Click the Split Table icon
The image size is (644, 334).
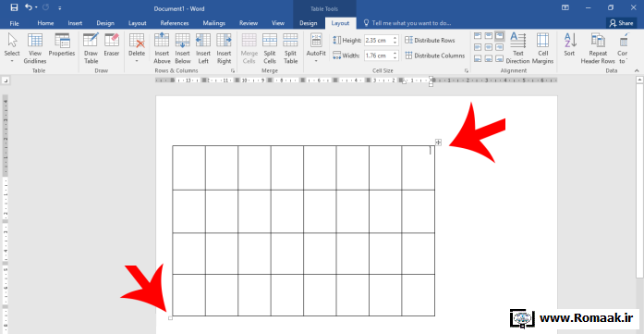[290, 48]
